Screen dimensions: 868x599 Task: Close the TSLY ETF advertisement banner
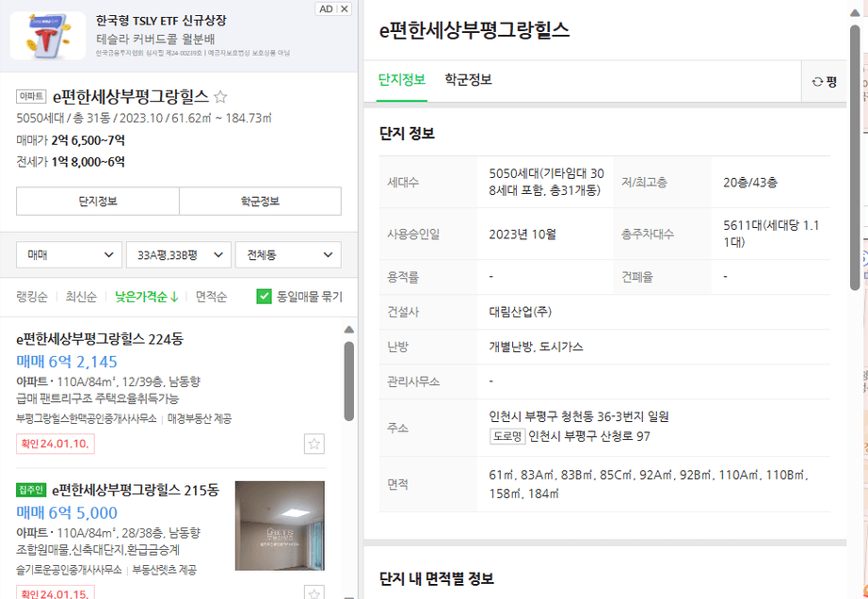coord(345,8)
